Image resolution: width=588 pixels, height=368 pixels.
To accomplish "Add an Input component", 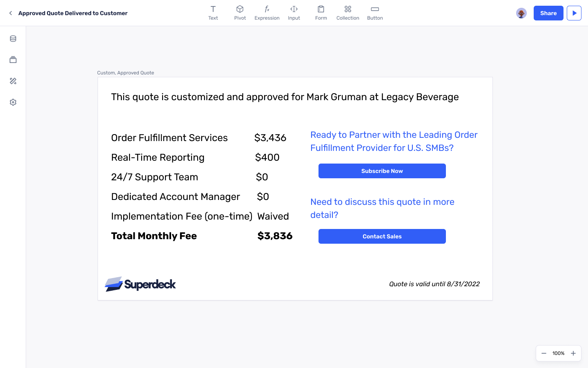I will (294, 13).
